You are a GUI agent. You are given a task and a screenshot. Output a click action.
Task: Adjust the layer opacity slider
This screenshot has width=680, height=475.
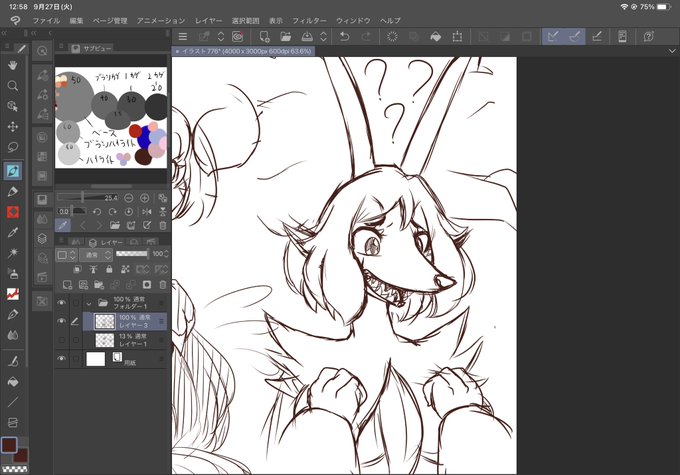[x=132, y=254]
